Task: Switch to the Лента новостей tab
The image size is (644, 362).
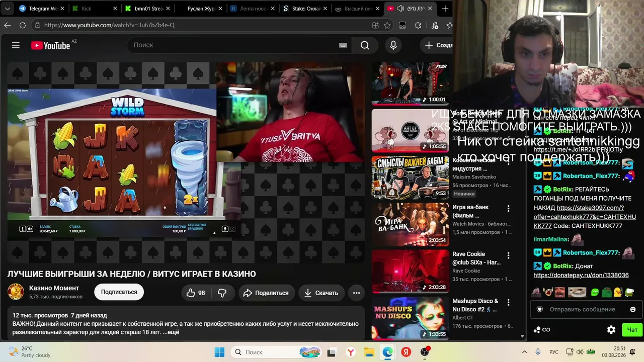Action: click(252, 9)
